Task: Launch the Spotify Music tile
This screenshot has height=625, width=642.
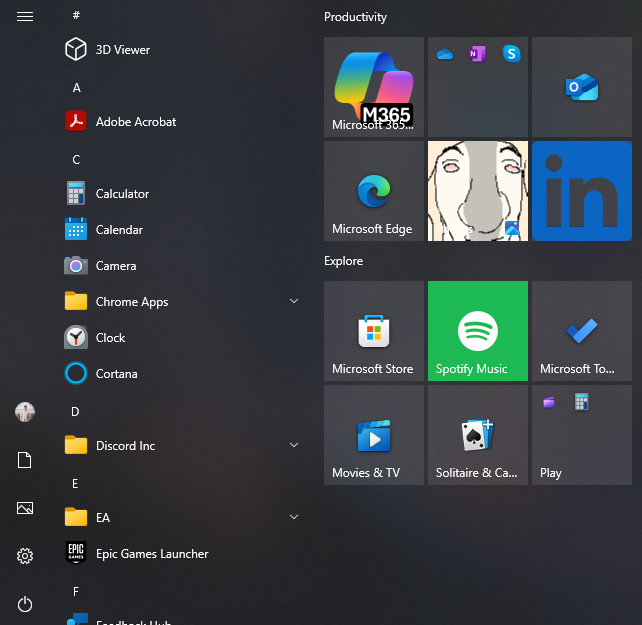Action: (478, 331)
